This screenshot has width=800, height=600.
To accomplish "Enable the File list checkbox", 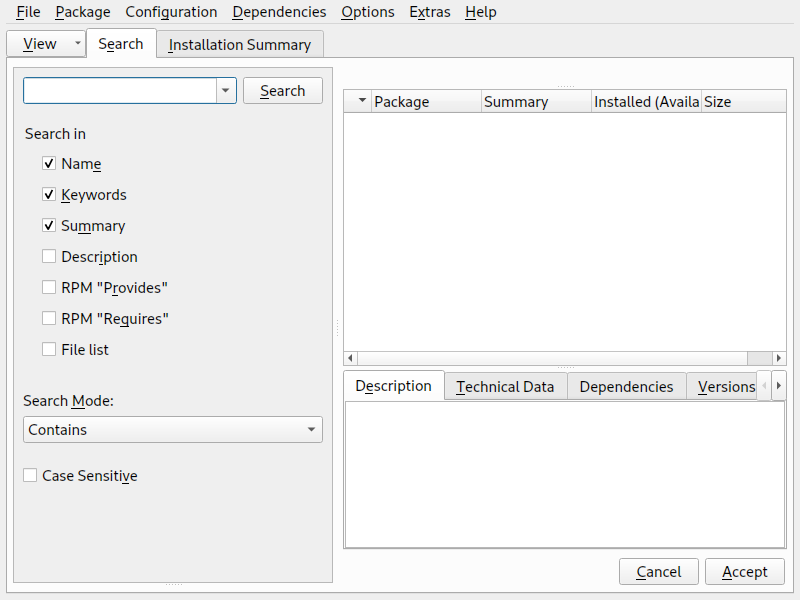I will (49, 350).
